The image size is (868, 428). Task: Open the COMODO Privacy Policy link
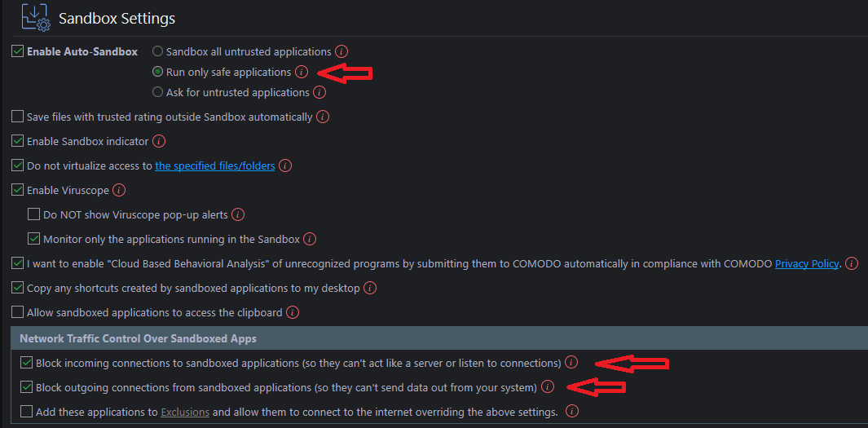point(807,263)
